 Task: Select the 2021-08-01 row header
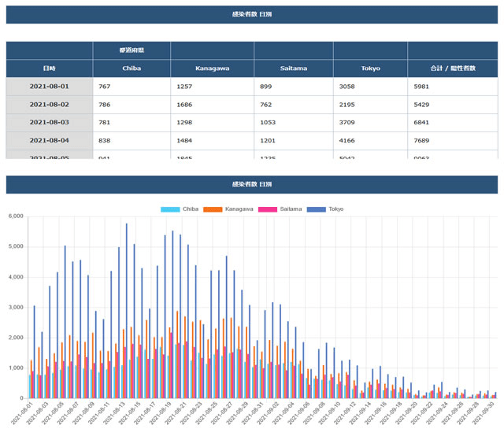click(50, 87)
